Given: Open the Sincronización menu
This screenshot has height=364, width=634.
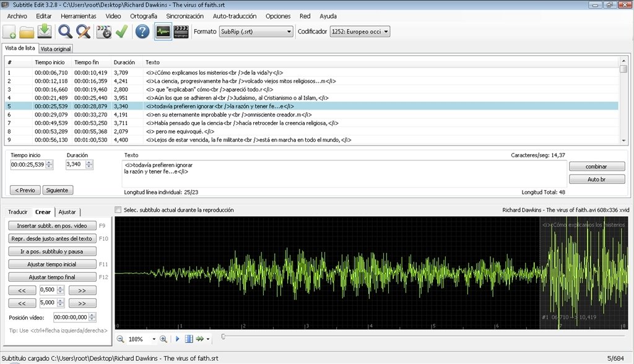Looking at the screenshot, I should [185, 16].
